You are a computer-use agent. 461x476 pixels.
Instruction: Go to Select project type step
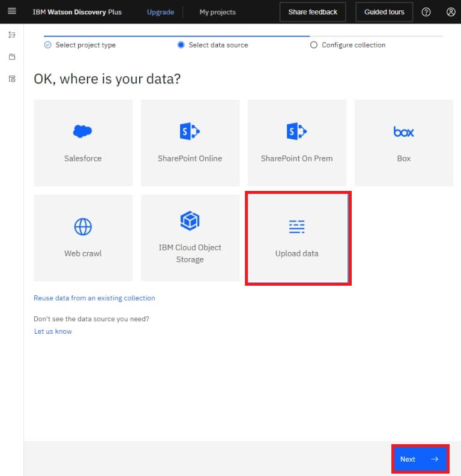pyautogui.click(x=85, y=45)
